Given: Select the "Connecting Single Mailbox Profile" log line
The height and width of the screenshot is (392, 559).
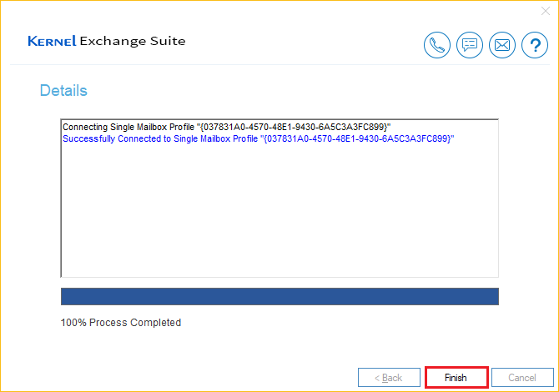Looking at the screenshot, I should (x=227, y=127).
